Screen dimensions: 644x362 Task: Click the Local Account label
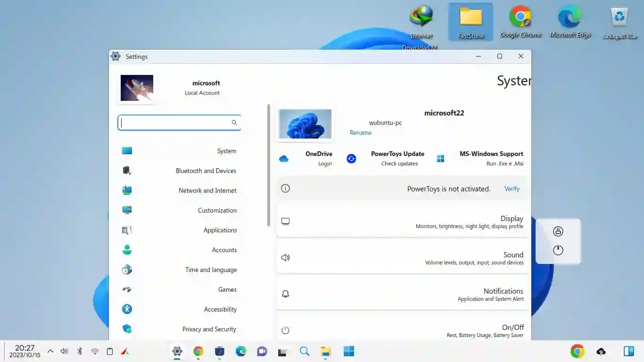coord(202,93)
